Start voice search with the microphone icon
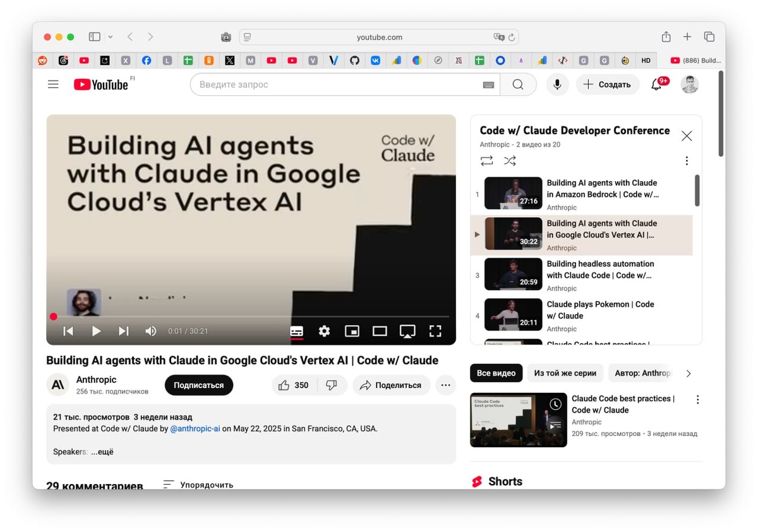 click(557, 85)
